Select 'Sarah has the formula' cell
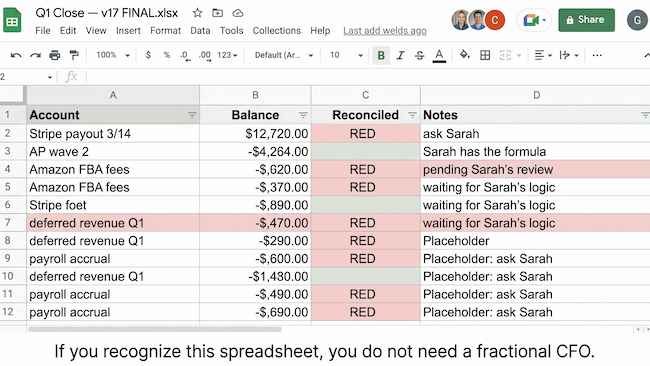The width and height of the screenshot is (650, 366). tap(536, 151)
